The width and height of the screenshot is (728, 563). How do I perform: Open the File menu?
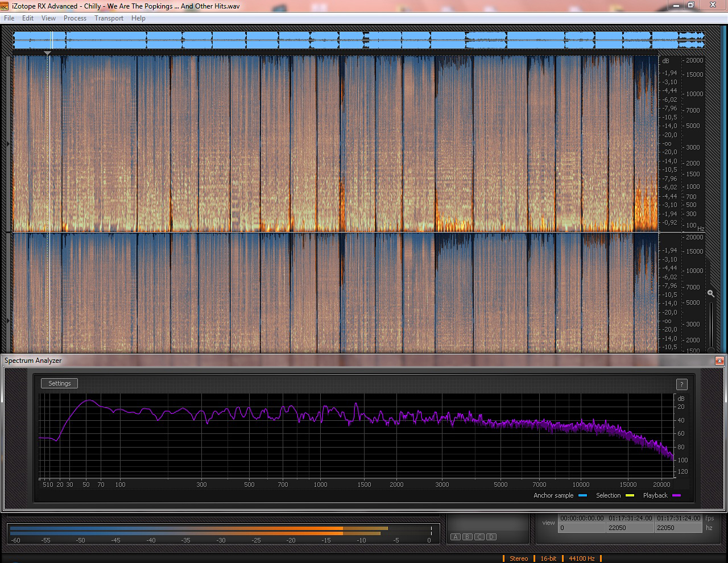point(9,18)
